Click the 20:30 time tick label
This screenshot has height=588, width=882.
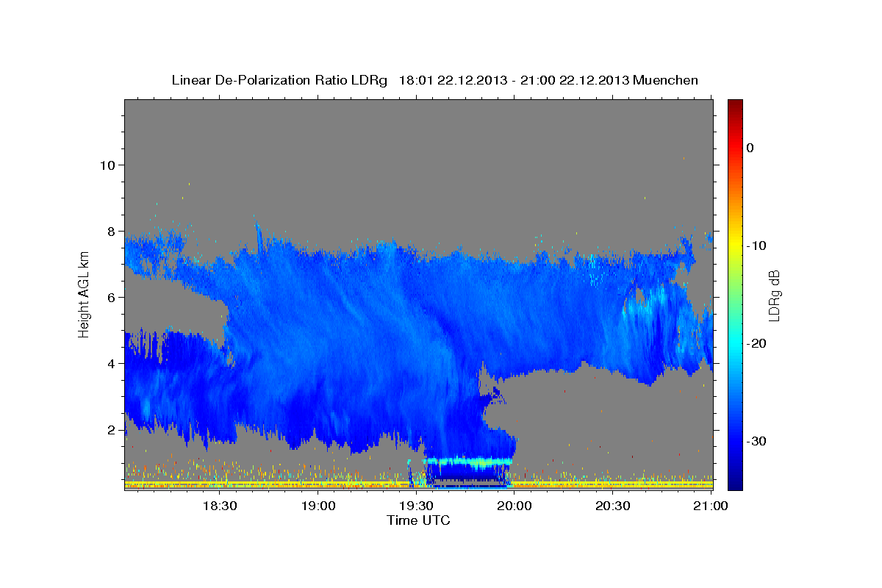612,506
